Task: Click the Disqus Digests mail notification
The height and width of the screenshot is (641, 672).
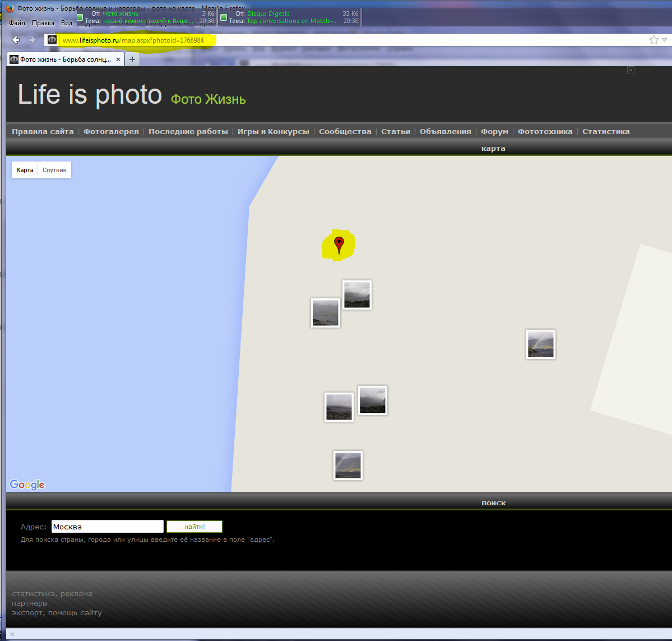Action: (290, 17)
